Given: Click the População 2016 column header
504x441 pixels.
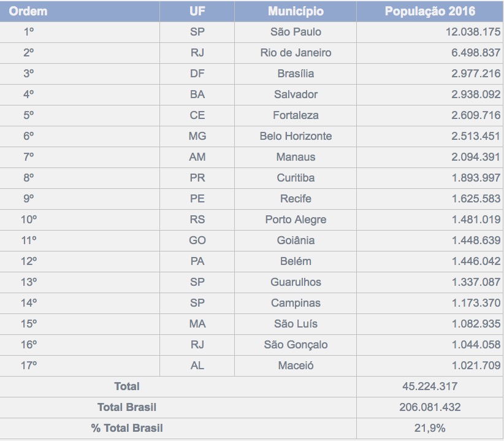Looking at the screenshot, I should (x=430, y=12).
